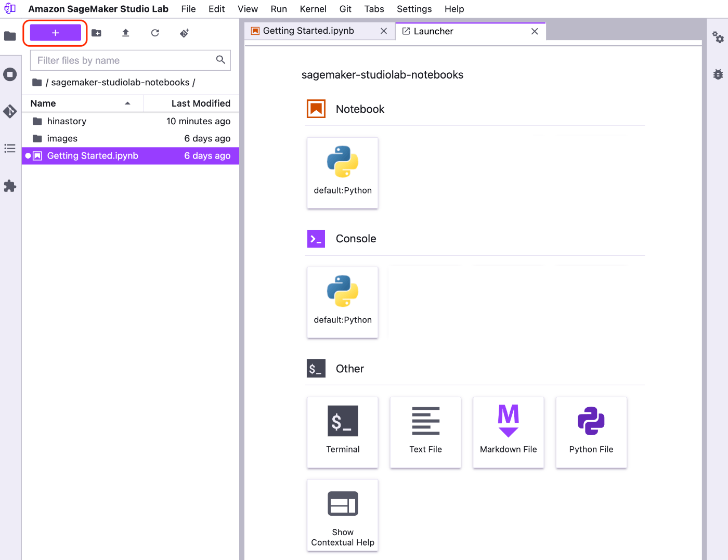Refresh the file browser list
The image size is (728, 560).
tap(155, 33)
